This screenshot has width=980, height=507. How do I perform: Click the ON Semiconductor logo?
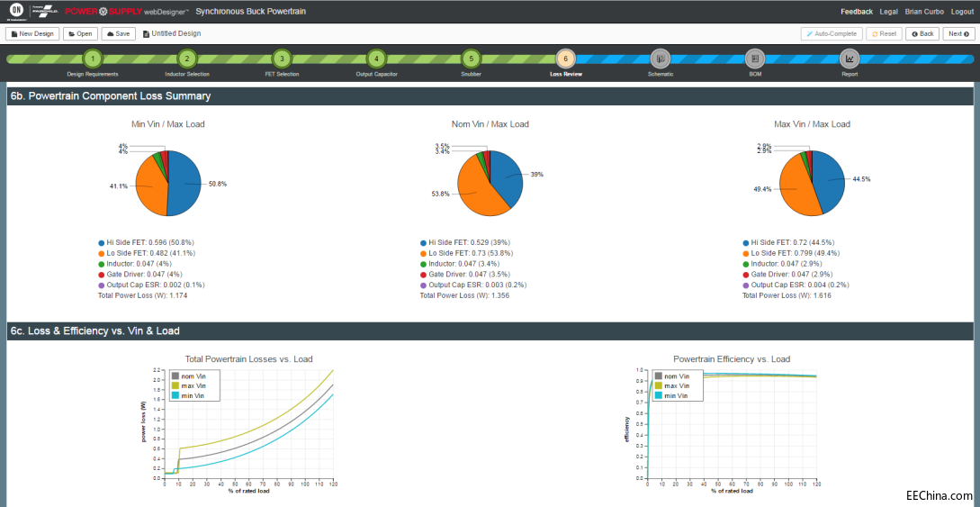tap(13, 12)
